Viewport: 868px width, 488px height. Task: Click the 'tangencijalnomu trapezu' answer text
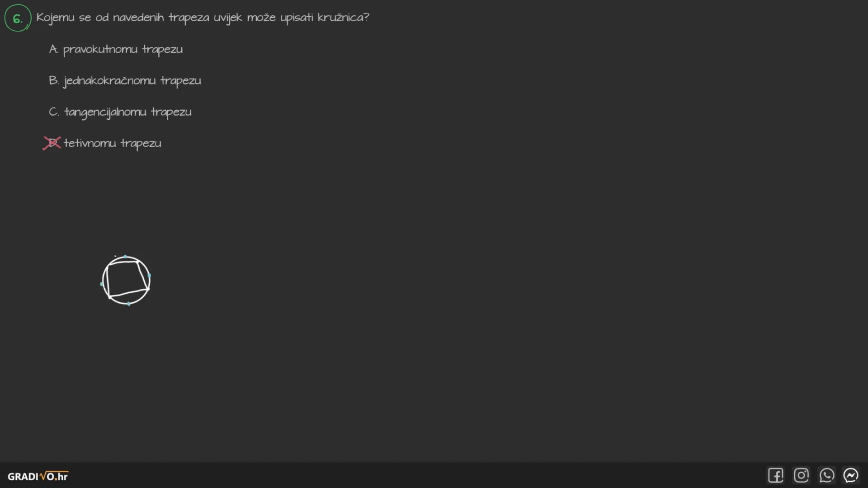point(128,112)
